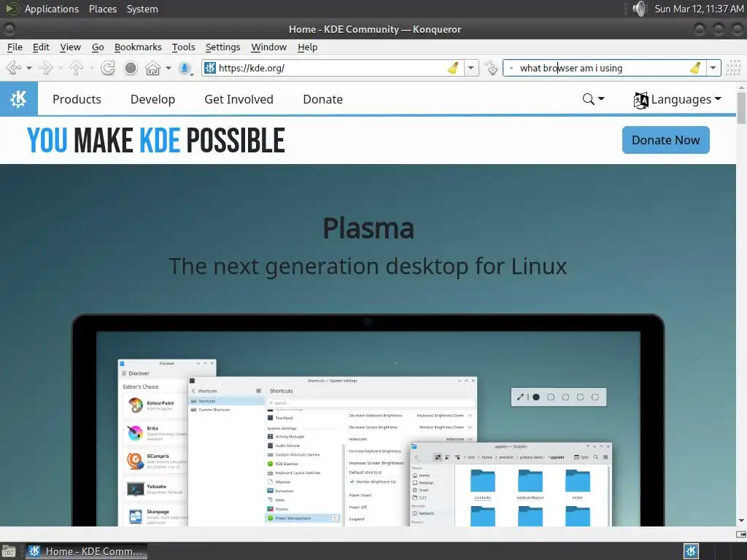Go back with the Back arrow icon
Viewport: 747px width, 560px height.
tap(14, 68)
